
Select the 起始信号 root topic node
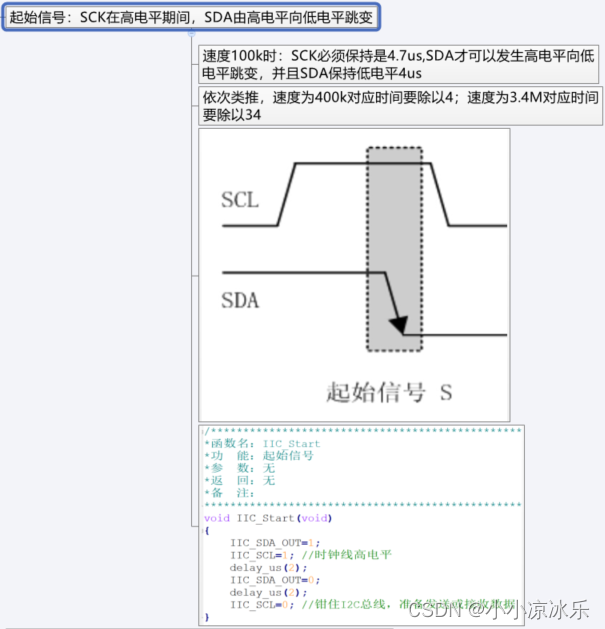point(191,17)
